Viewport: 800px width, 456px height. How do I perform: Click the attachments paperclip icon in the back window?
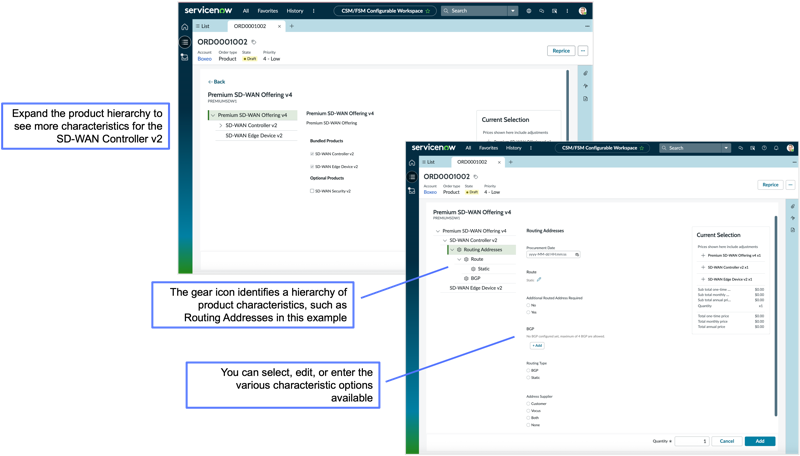point(585,73)
